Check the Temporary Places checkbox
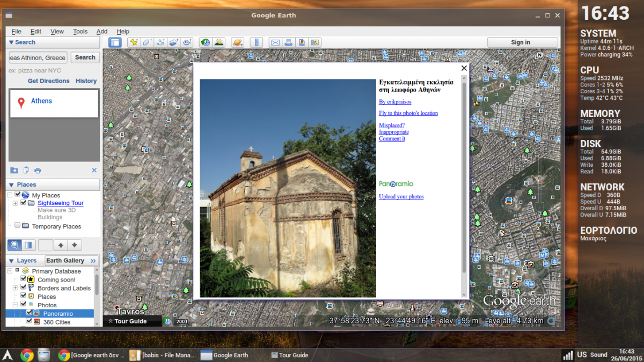 18,226
